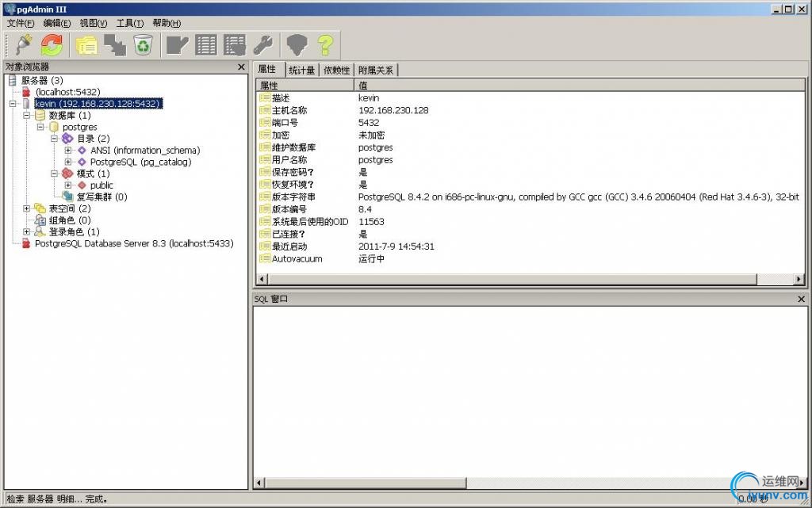Expand the 登录角色 (login roles) node

coord(26,231)
